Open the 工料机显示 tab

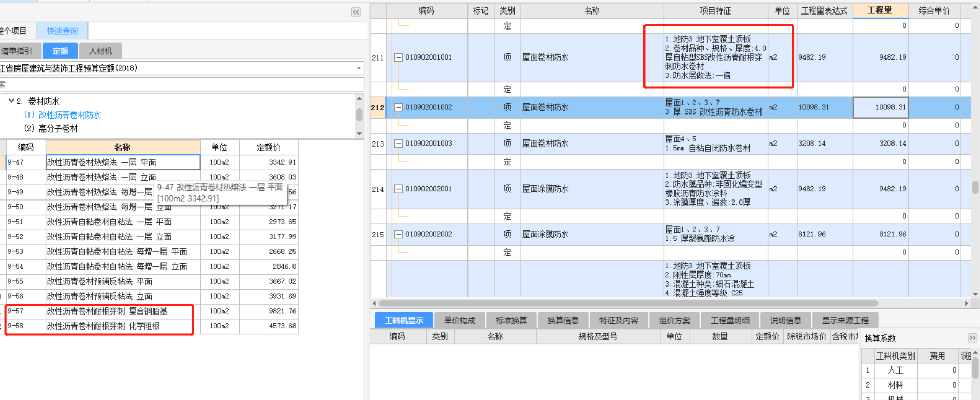(x=404, y=320)
